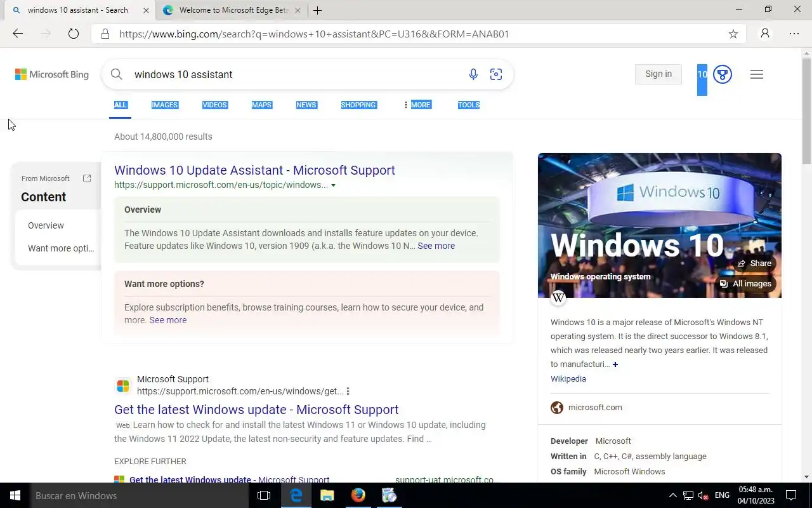Open the TOOLS option
812x508 pixels.
click(x=469, y=105)
